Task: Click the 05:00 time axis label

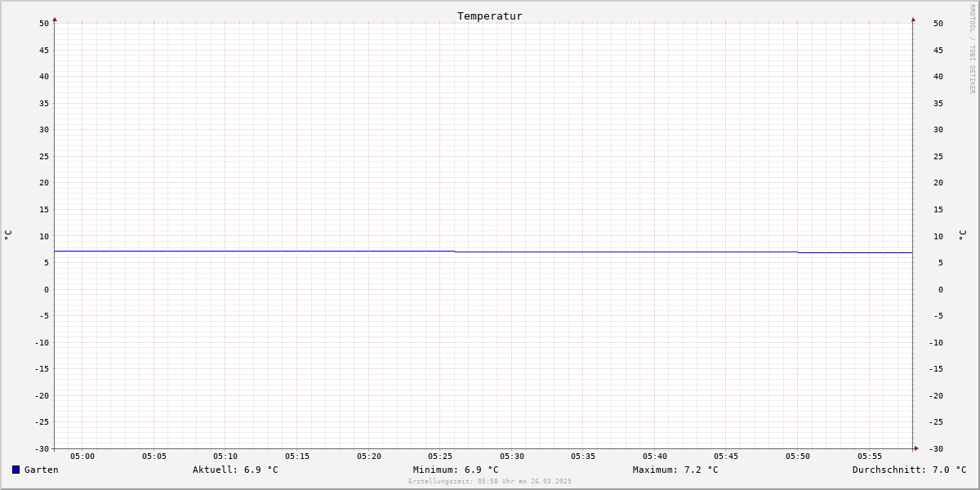Action: click(x=82, y=456)
